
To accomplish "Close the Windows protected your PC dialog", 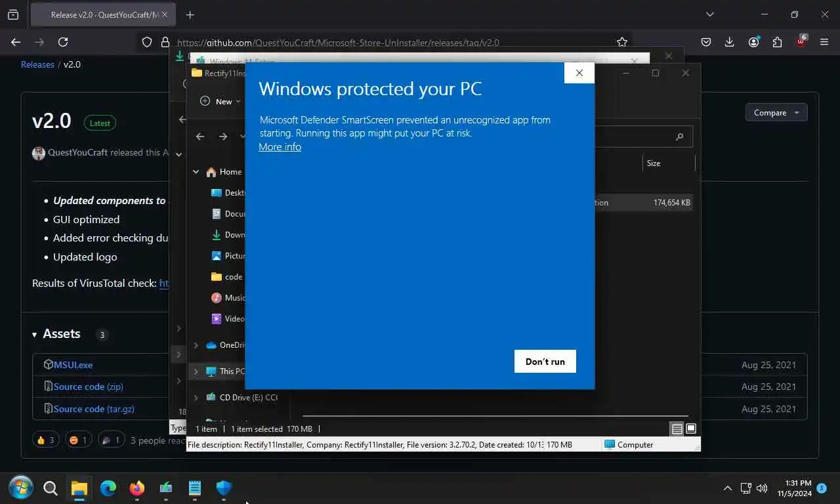I will point(579,73).
